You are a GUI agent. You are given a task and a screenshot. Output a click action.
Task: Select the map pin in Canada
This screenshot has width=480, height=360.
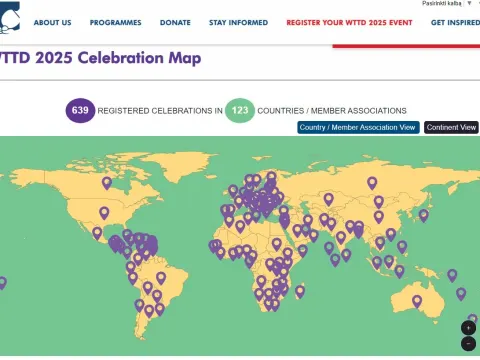coord(107,183)
